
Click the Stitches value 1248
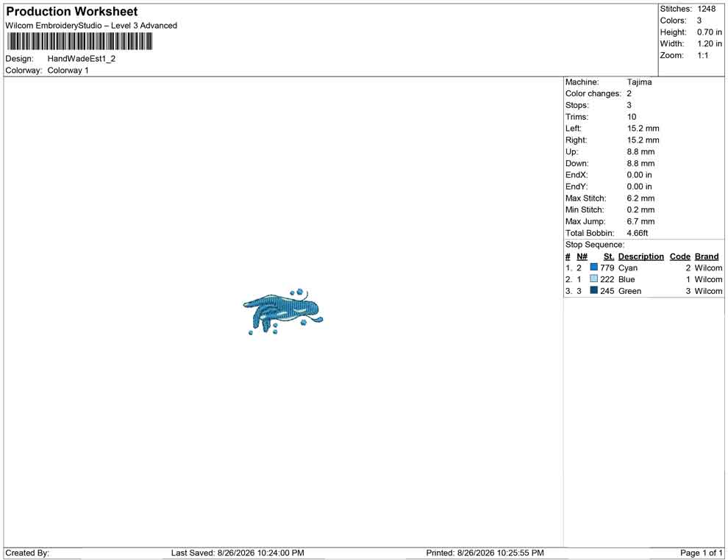[706, 9]
